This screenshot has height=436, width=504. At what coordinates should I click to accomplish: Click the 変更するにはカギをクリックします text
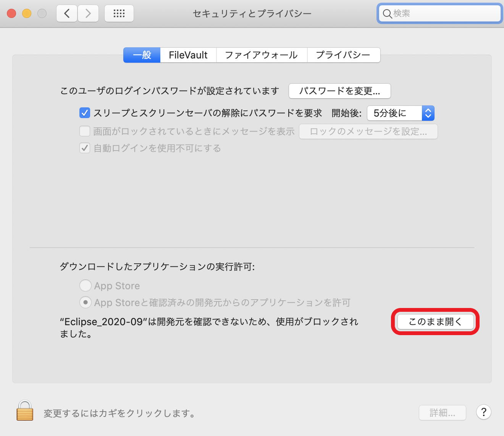tap(120, 413)
